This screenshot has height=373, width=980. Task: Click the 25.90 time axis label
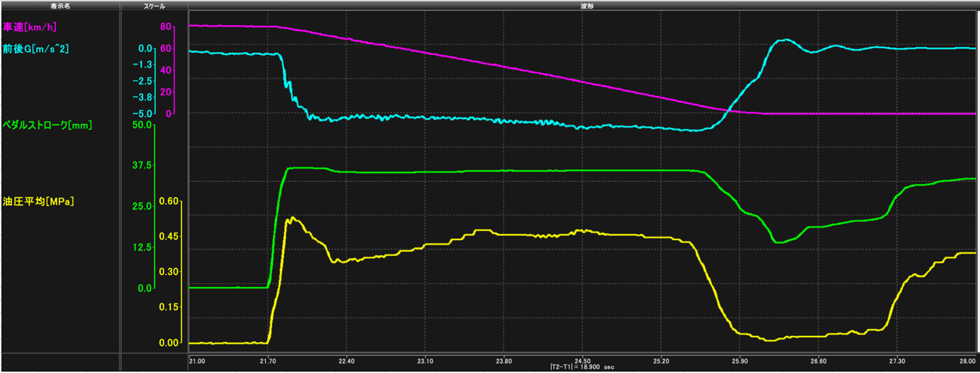(x=739, y=361)
